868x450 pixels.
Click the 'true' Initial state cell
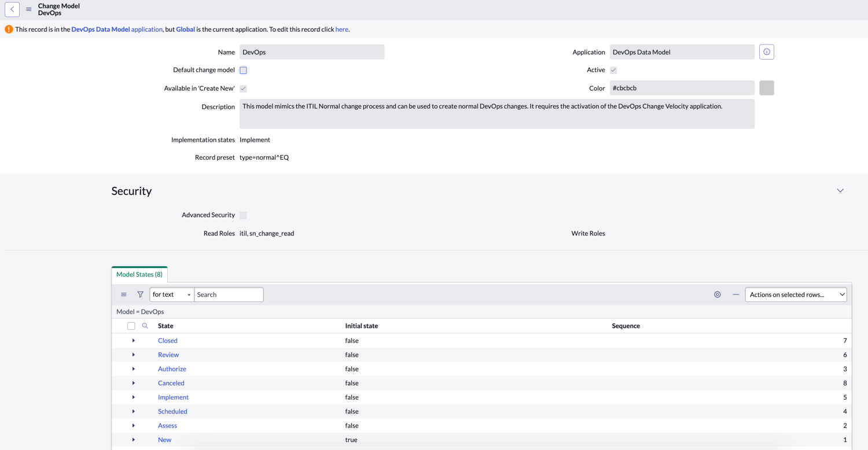[x=351, y=440]
